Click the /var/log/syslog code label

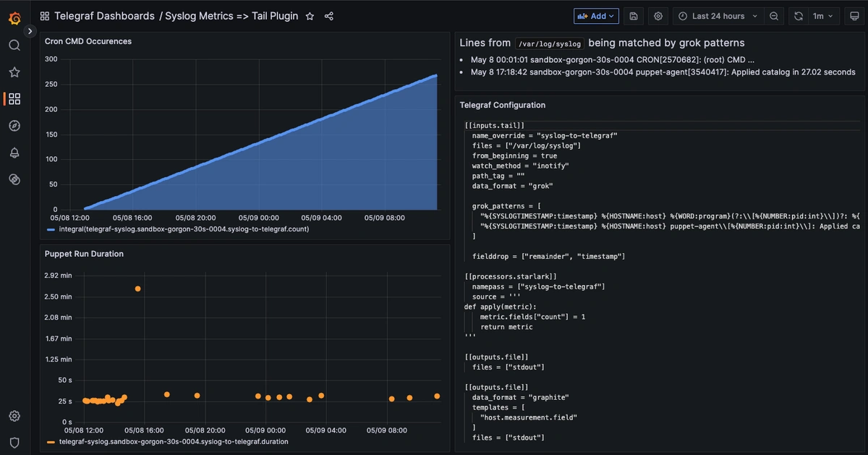550,43
